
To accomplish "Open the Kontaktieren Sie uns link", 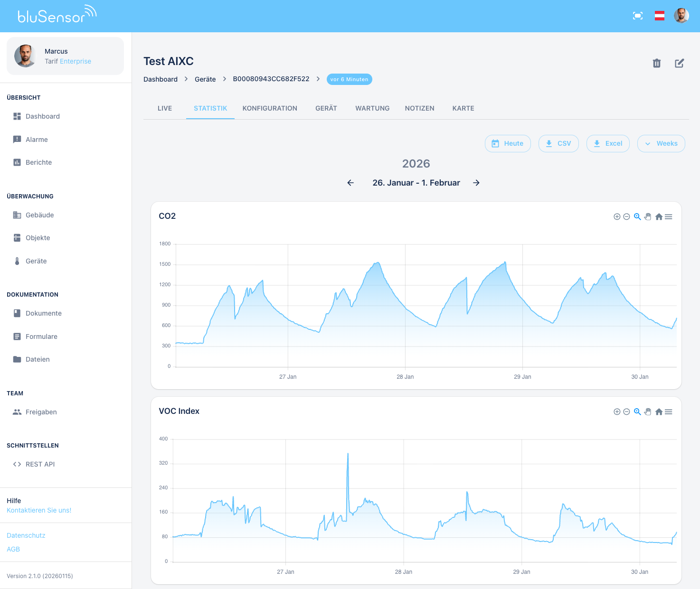I will 39,510.
